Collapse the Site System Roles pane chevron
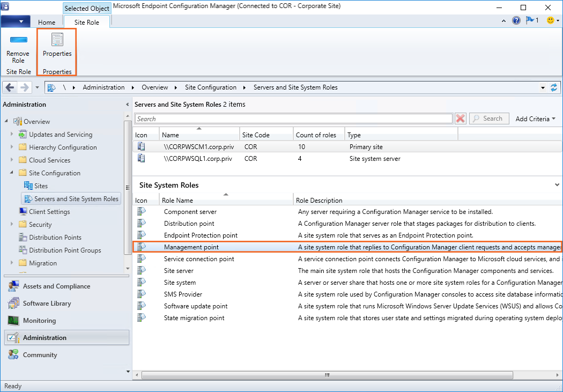This screenshot has height=392, width=563. [x=557, y=185]
